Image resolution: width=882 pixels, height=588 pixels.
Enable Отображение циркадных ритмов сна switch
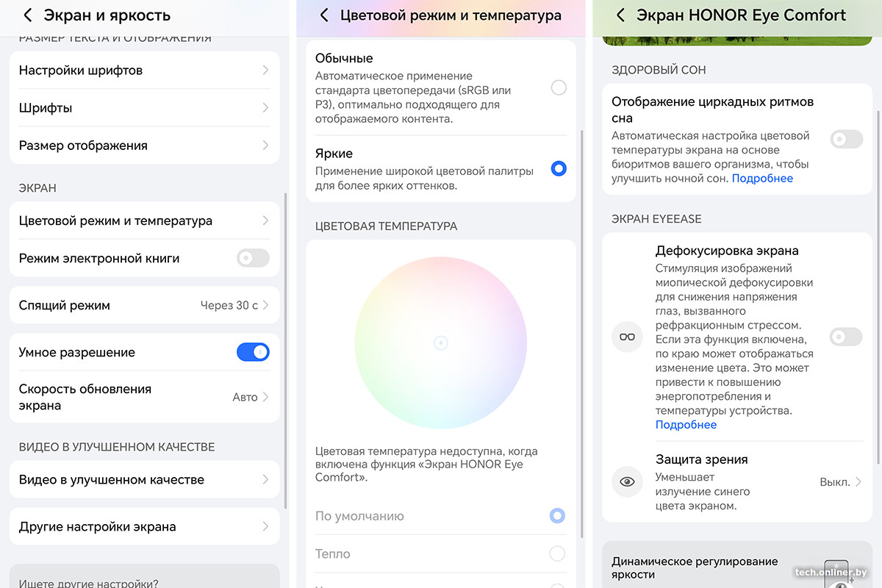pos(846,139)
